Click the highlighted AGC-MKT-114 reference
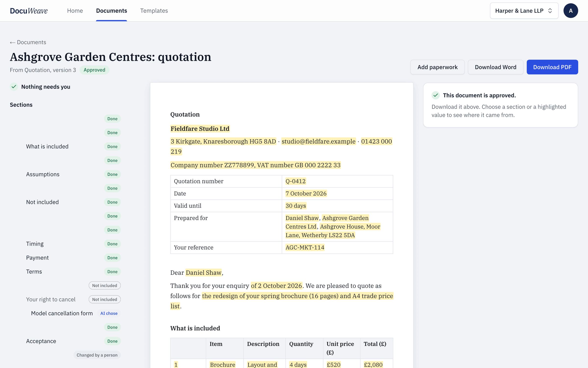 [x=305, y=247]
